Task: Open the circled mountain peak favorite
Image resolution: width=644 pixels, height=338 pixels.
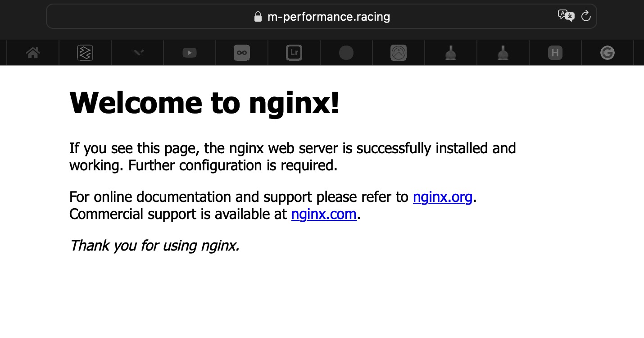Action: point(399,53)
